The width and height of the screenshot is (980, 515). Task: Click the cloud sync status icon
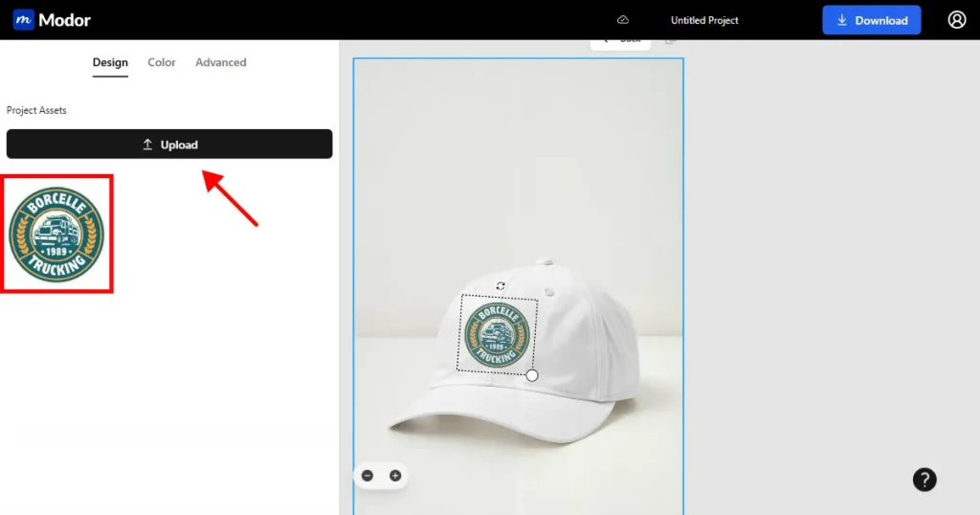click(x=622, y=20)
